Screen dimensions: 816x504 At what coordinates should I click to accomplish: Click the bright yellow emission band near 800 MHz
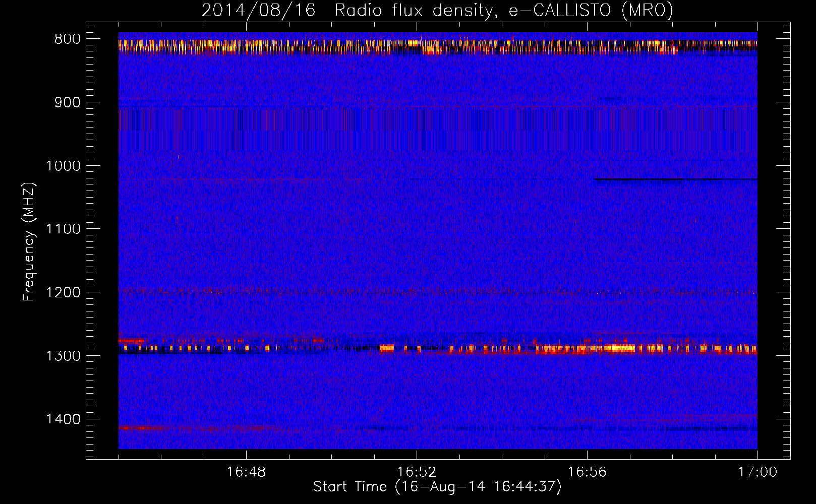click(438, 46)
